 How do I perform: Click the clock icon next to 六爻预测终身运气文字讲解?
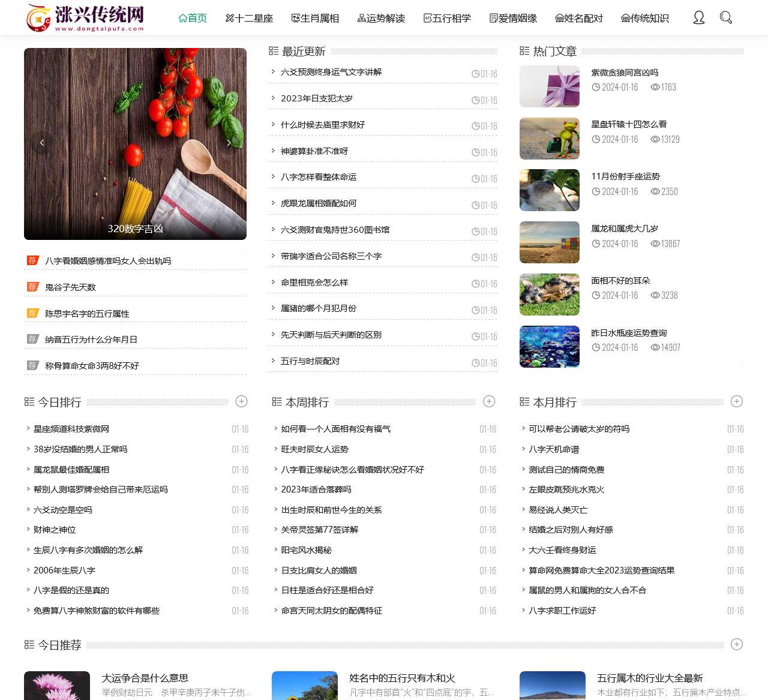coord(476,73)
